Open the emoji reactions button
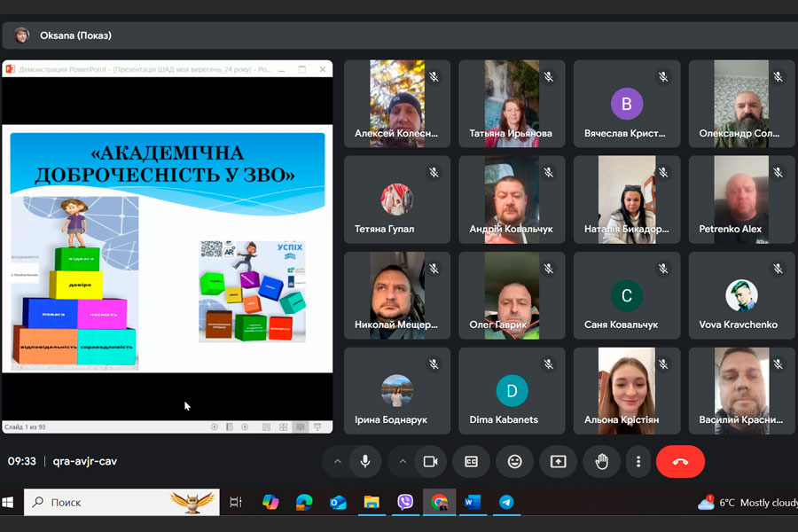 tap(514, 461)
